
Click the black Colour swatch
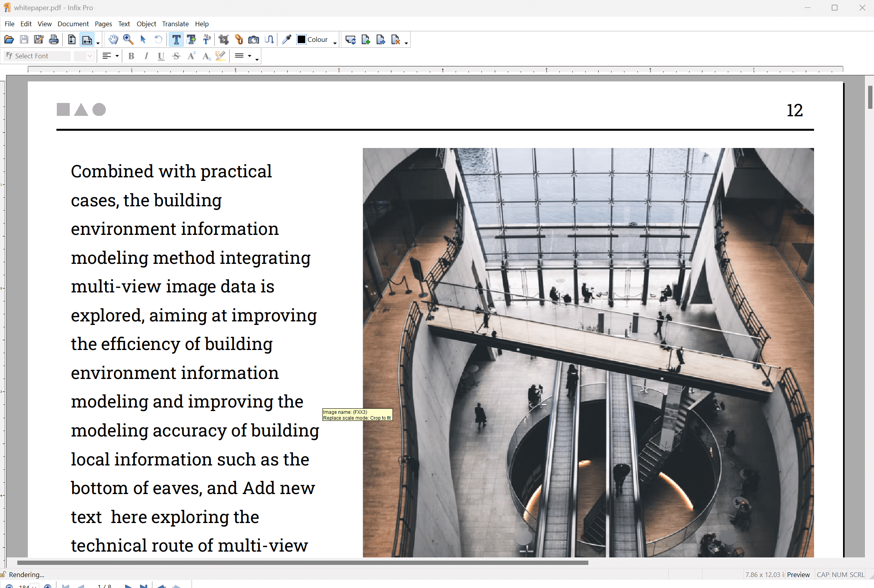point(301,39)
